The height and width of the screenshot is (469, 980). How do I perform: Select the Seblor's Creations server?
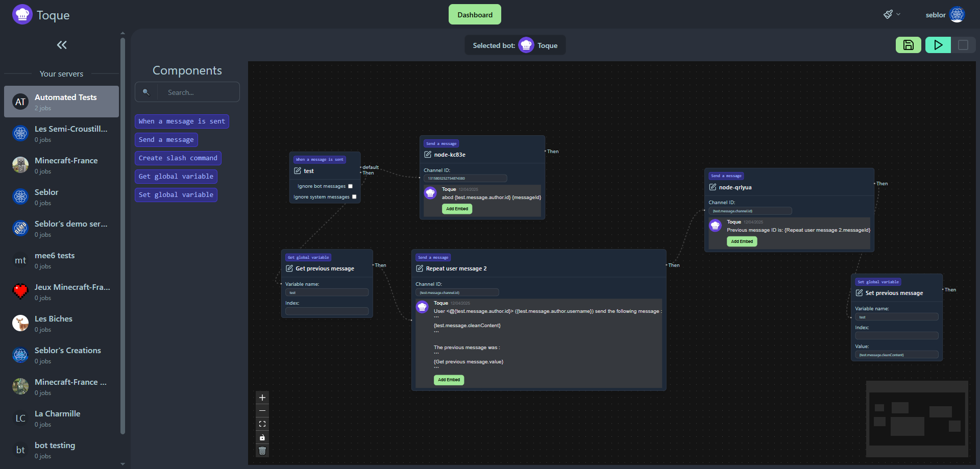pos(61,355)
